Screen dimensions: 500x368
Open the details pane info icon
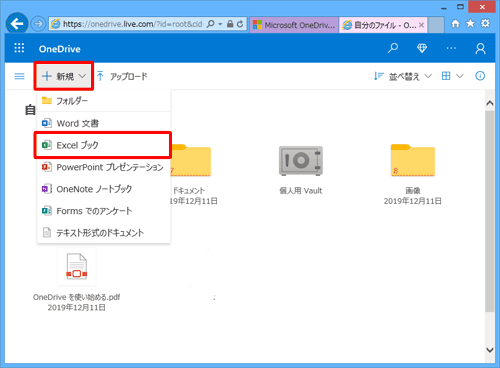480,76
